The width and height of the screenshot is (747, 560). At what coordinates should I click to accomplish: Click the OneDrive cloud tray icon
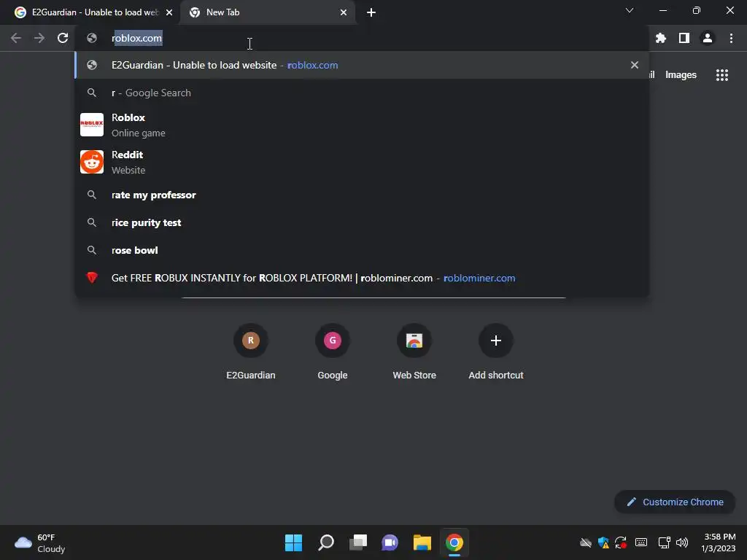tap(586, 542)
